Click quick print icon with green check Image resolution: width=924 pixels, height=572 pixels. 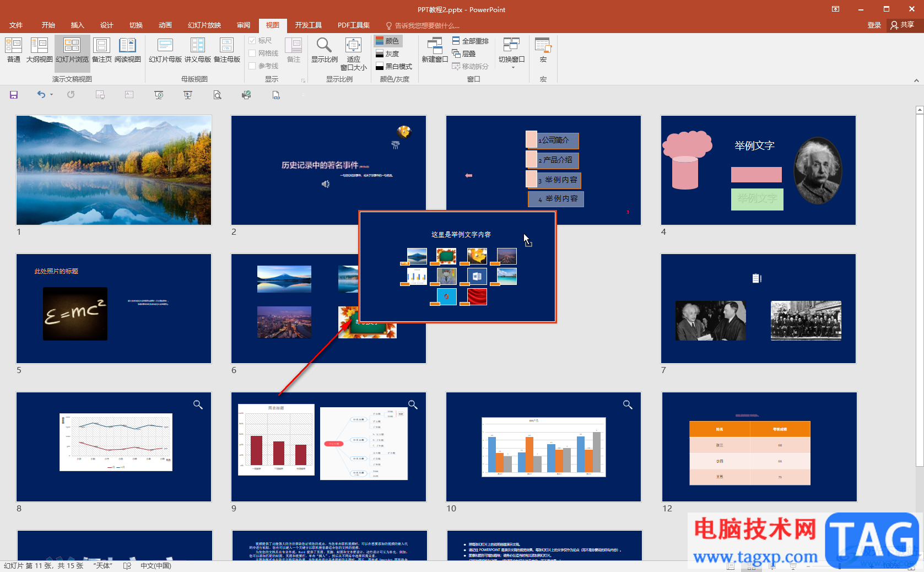coord(246,95)
